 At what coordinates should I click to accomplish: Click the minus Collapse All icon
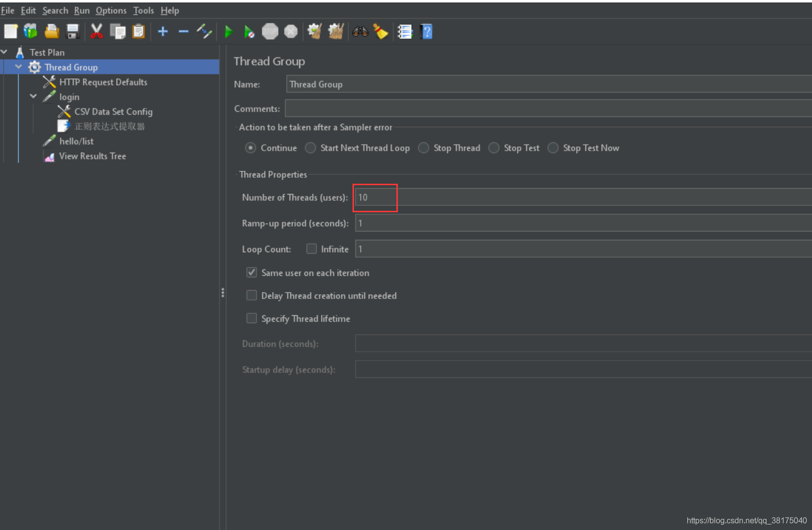(183, 32)
